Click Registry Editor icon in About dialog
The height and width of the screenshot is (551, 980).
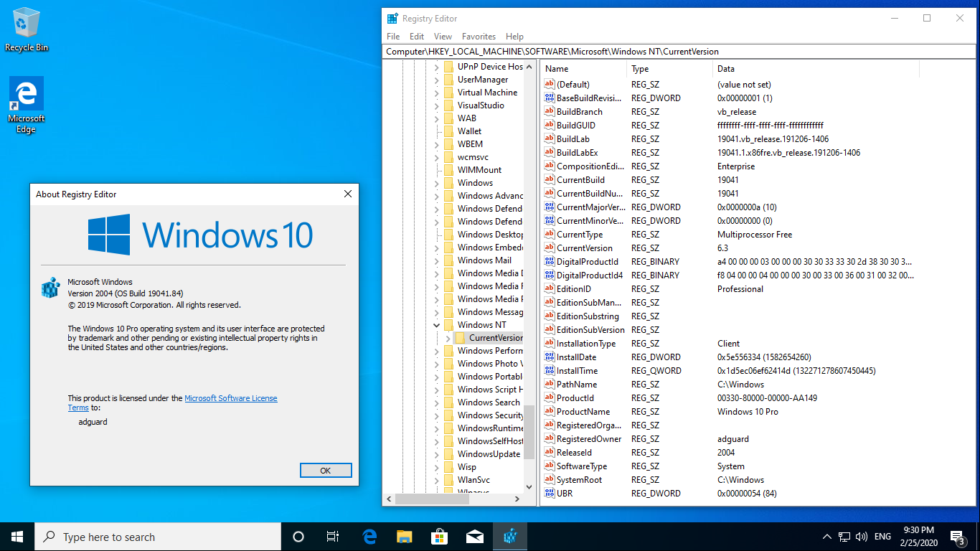pos(51,288)
